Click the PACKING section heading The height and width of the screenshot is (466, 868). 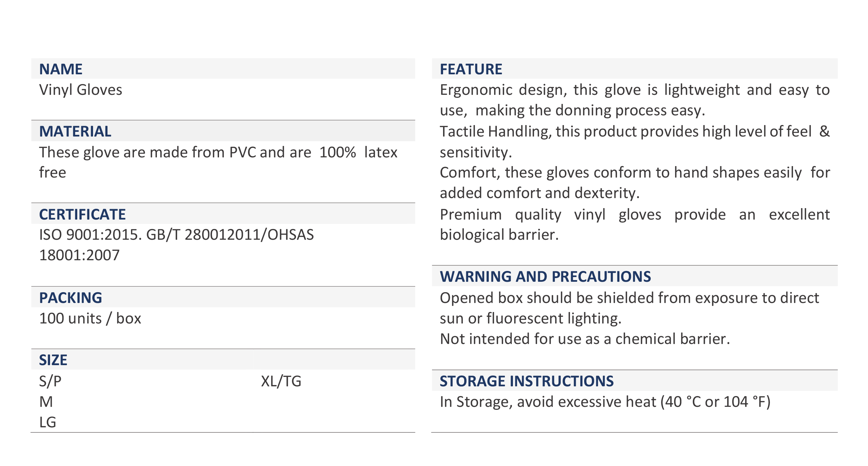[71, 298]
